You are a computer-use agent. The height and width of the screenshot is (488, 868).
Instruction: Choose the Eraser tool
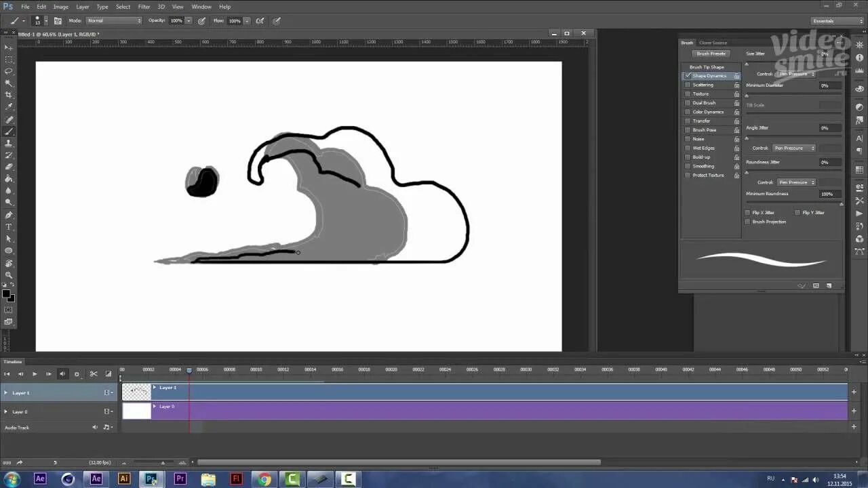point(9,167)
